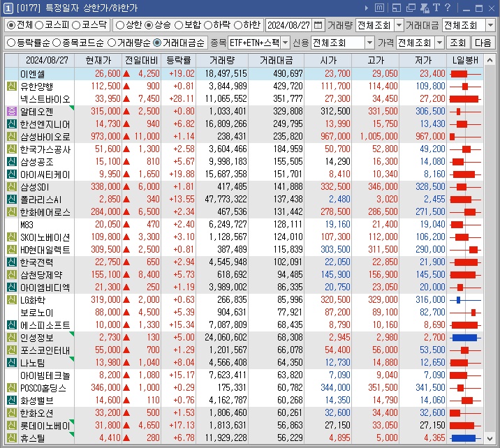This screenshot has width=500, height=448.
Task: Open the 가격 전체조회 dropdown
Action: tap(439, 43)
